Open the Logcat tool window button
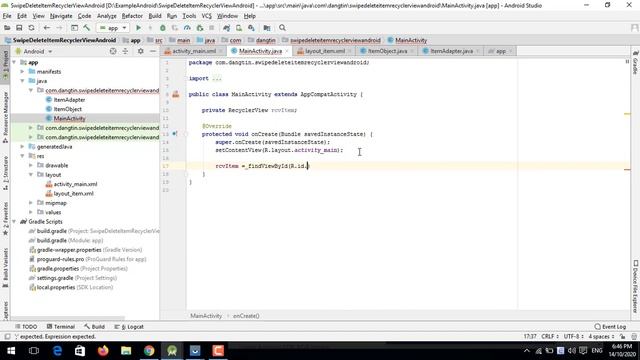This screenshot has height=360, width=640. pyautogui.click(x=129, y=327)
